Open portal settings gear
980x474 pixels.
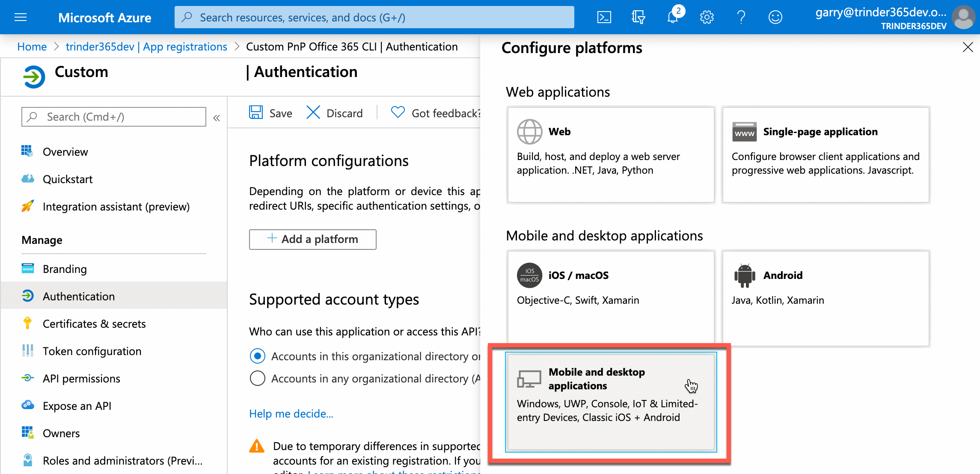pyautogui.click(x=707, y=17)
